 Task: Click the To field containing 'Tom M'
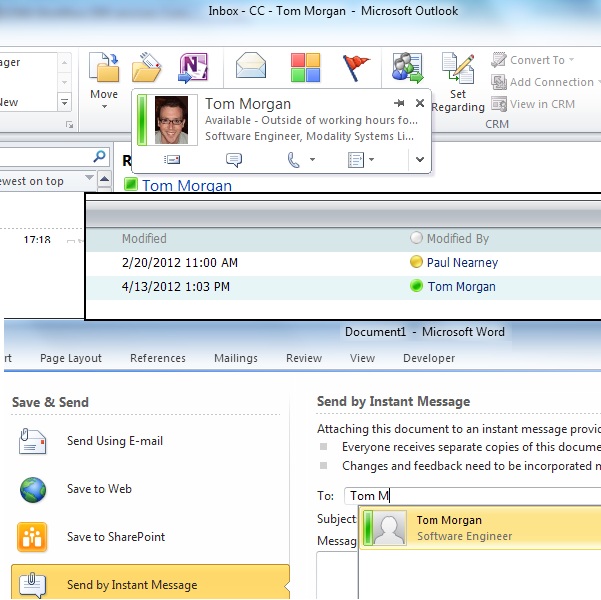click(x=473, y=496)
